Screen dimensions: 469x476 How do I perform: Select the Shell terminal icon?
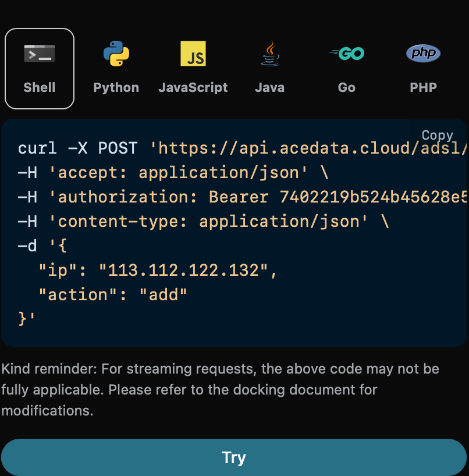(x=40, y=54)
